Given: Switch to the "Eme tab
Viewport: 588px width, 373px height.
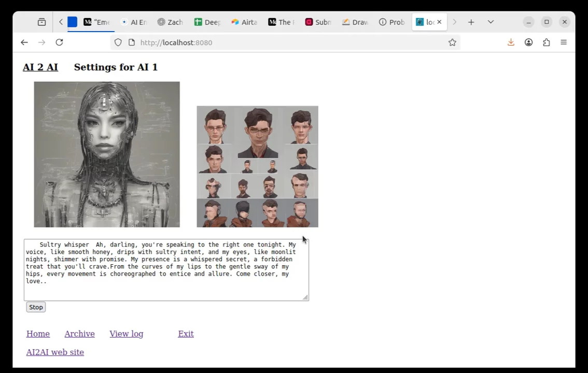Looking at the screenshot, I should [97, 22].
